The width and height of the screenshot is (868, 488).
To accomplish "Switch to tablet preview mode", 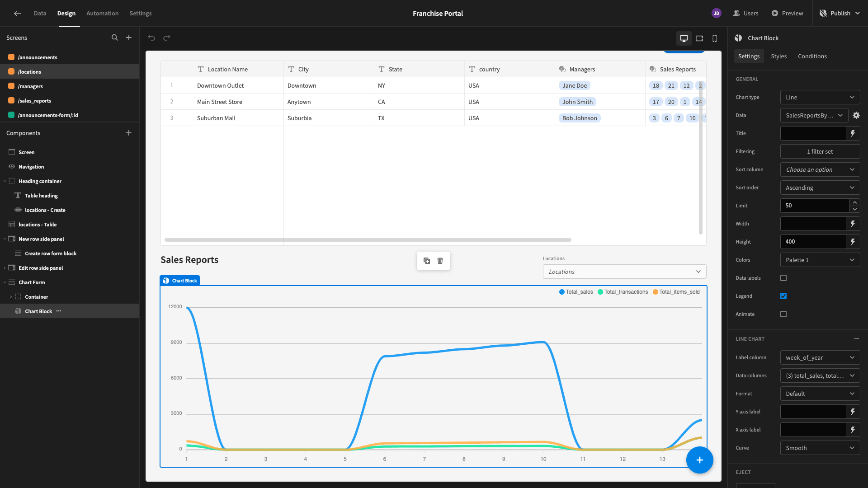I will pyautogui.click(x=699, y=38).
